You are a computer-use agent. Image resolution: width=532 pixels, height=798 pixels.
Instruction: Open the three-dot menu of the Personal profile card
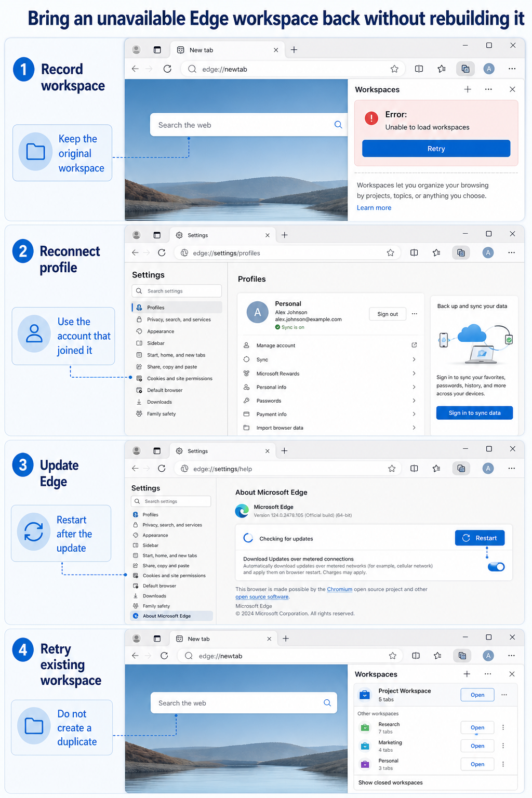coord(415,314)
